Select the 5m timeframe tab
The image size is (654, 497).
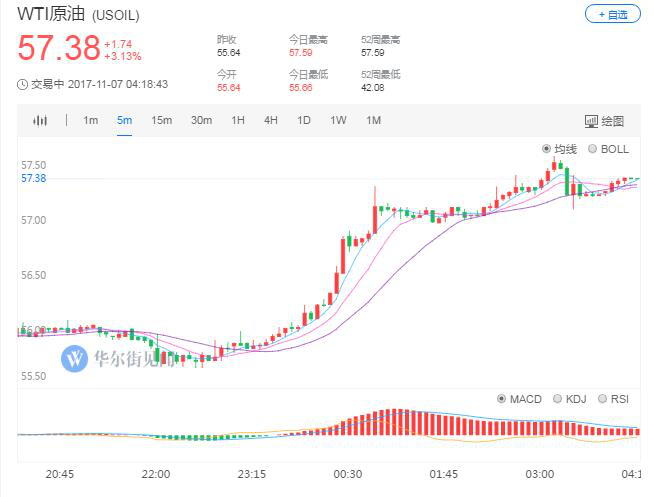click(x=124, y=121)
